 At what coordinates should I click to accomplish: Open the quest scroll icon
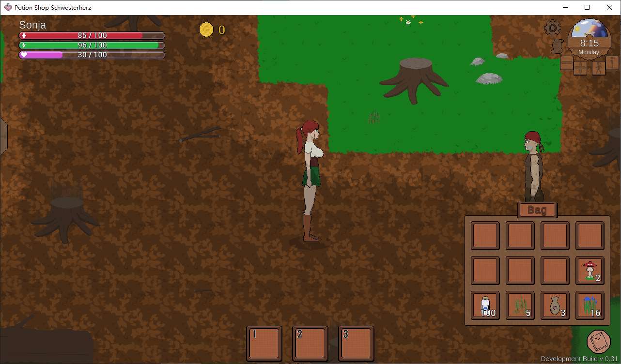[x=558, y=46]
